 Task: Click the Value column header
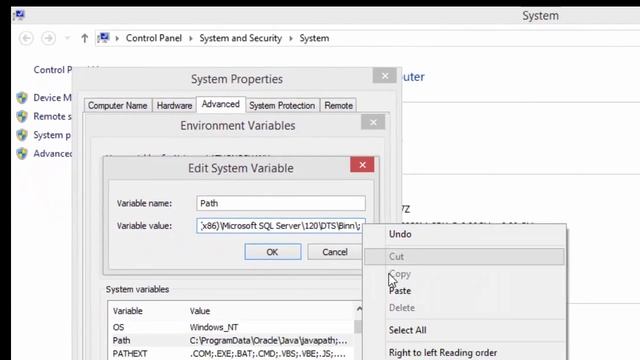200,311
